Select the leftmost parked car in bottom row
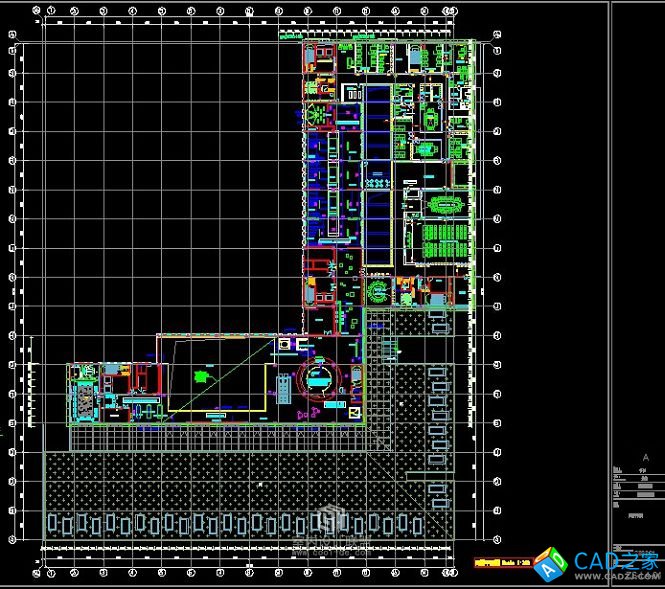This screenshot has height=589, width=665. pyautogui.click(x=53, y=524)
